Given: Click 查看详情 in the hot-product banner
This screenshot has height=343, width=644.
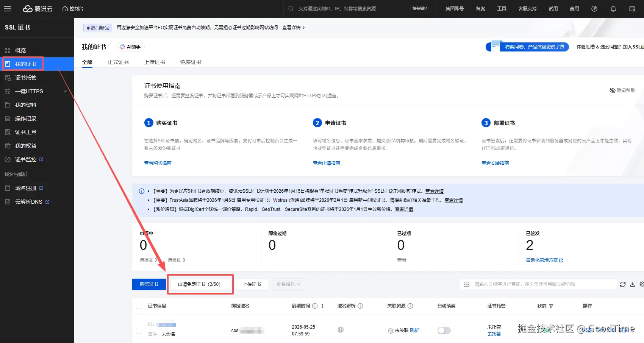Looking at the screenshot, I should (293, 28).
